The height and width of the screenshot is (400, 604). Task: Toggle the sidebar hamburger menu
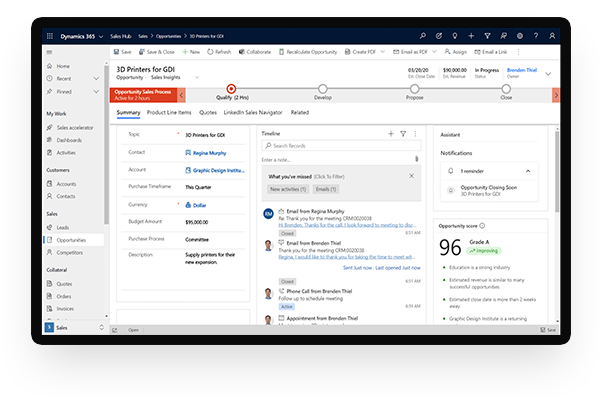49,52
